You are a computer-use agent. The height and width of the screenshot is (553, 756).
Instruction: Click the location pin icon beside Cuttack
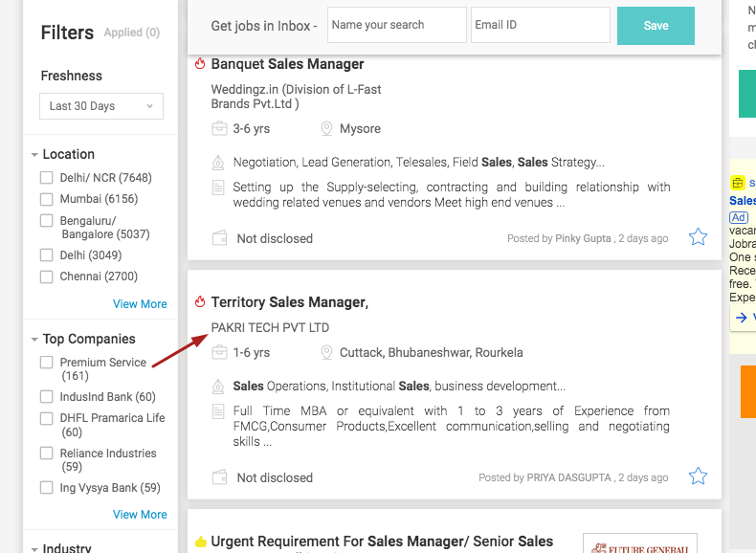click(x=326, y=352)
